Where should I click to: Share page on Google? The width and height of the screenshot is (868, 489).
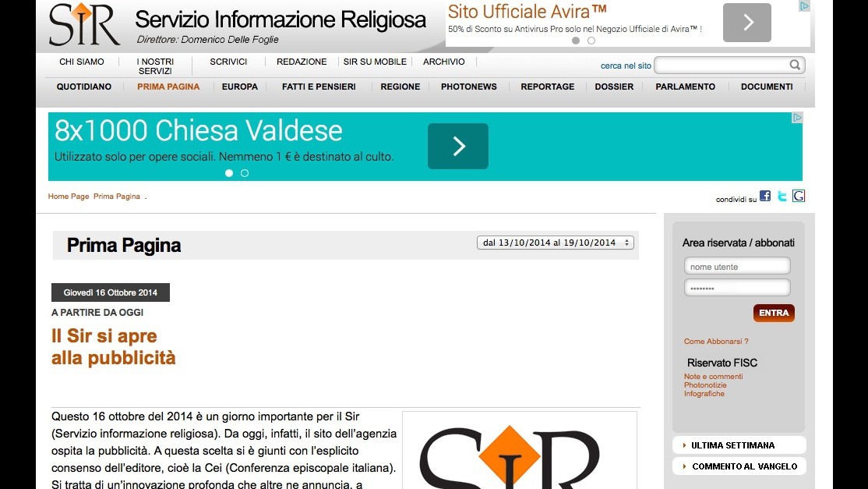(x=798, y=196)
